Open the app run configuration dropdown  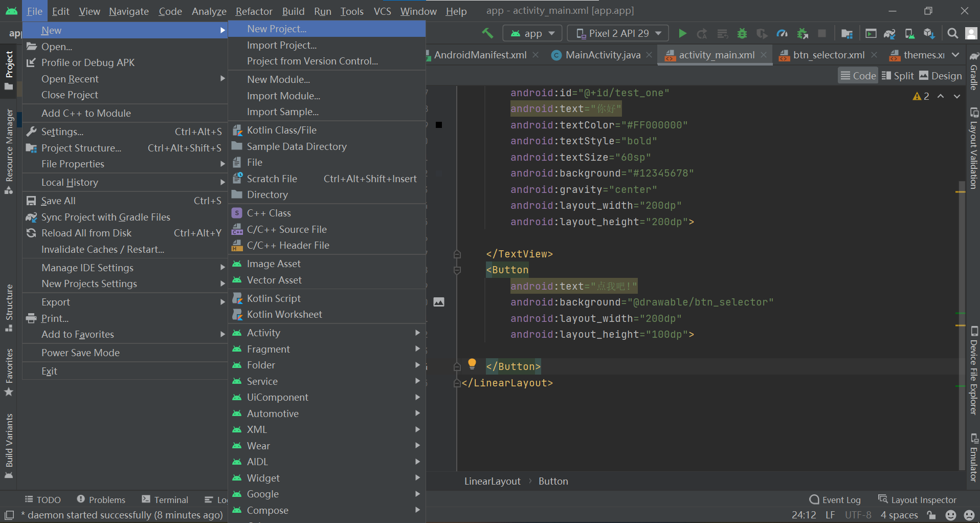tap(532, 33)
